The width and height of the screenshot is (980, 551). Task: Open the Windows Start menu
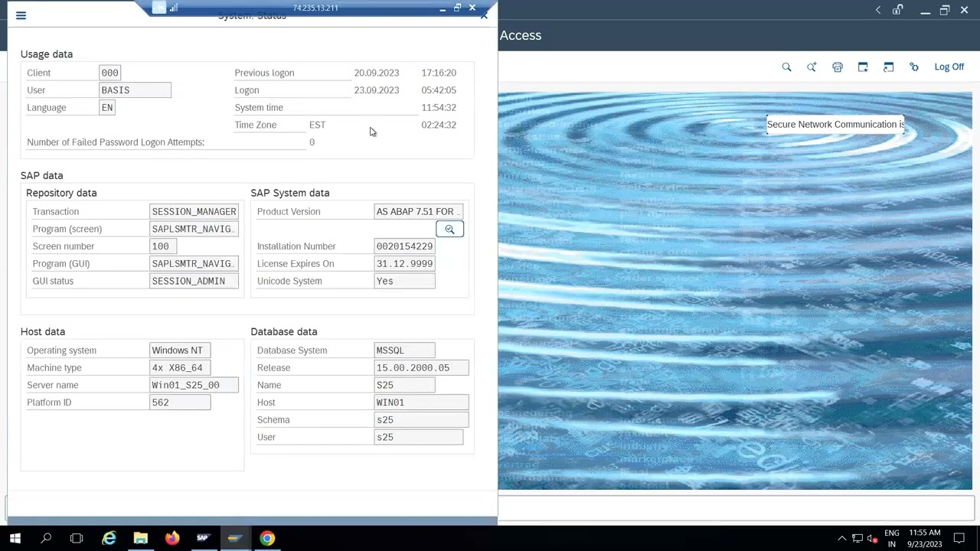pyautogui.click(x=15, y=539)
